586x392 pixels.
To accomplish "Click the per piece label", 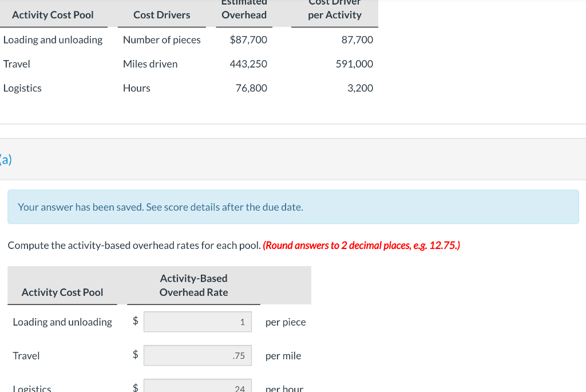I will click(x=286, y=322).
